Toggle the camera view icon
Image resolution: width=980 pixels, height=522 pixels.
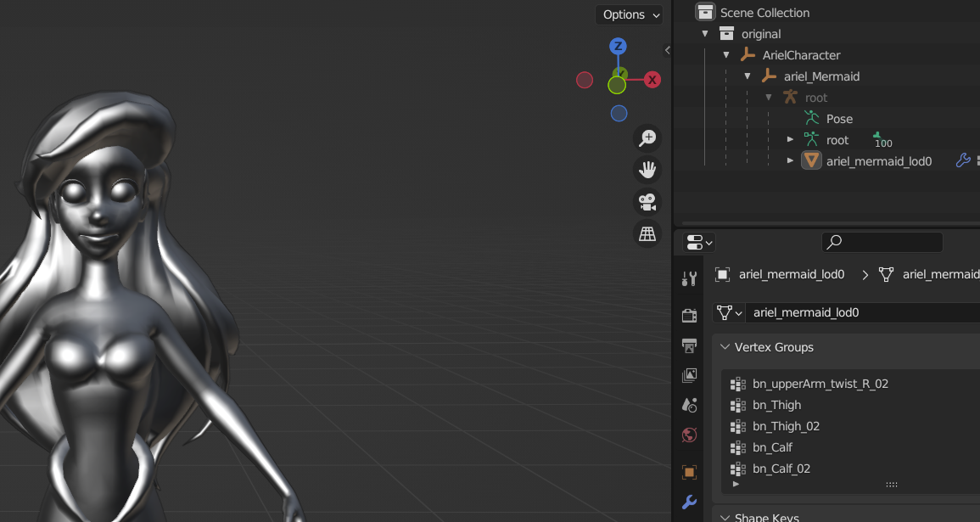point(647,202)
